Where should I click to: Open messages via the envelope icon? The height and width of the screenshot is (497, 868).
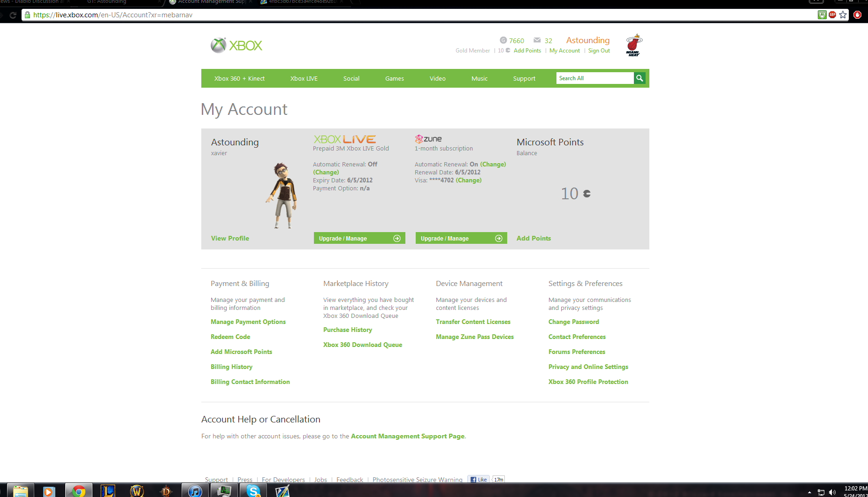coord(537,40)
